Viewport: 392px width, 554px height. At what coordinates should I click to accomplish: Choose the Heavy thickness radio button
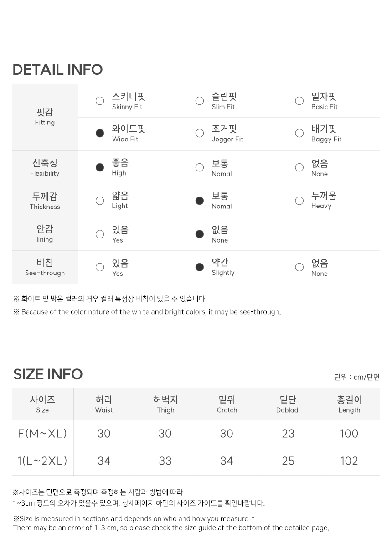[299, 201]
